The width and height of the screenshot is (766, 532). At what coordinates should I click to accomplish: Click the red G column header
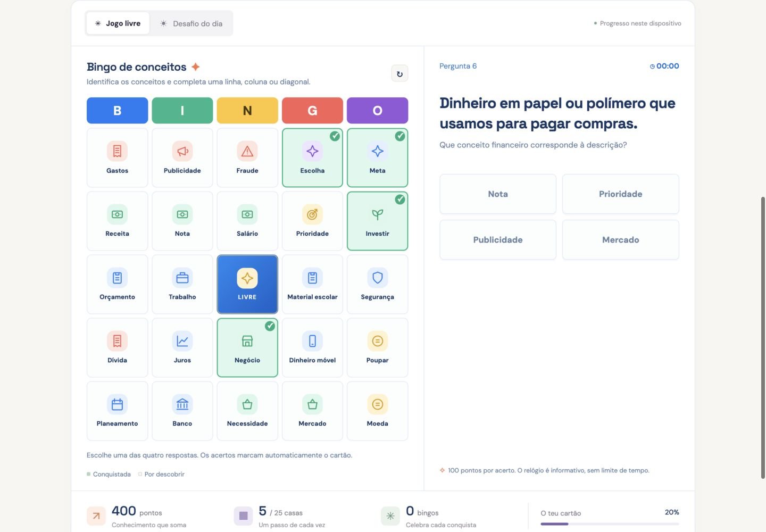click(312, 111)
